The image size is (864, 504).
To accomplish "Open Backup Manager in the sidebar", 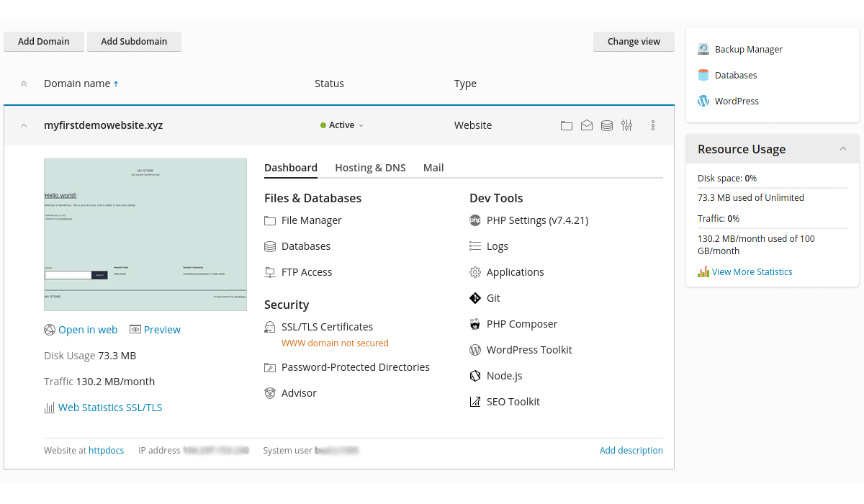I will click(749, 49).
